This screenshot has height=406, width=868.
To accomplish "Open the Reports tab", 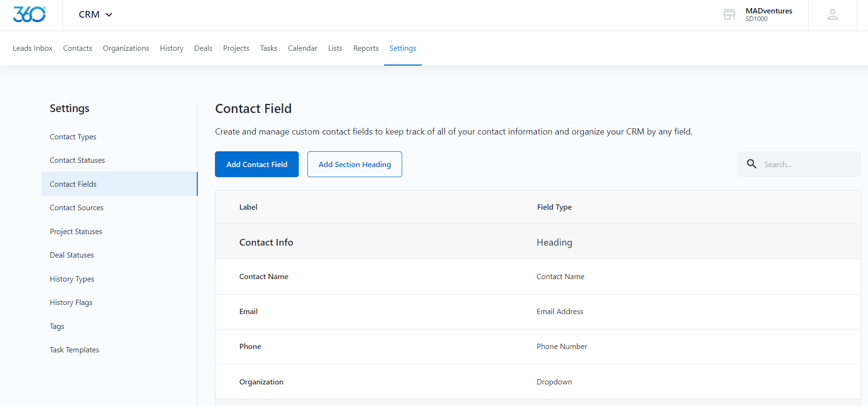I will (366, 48).
